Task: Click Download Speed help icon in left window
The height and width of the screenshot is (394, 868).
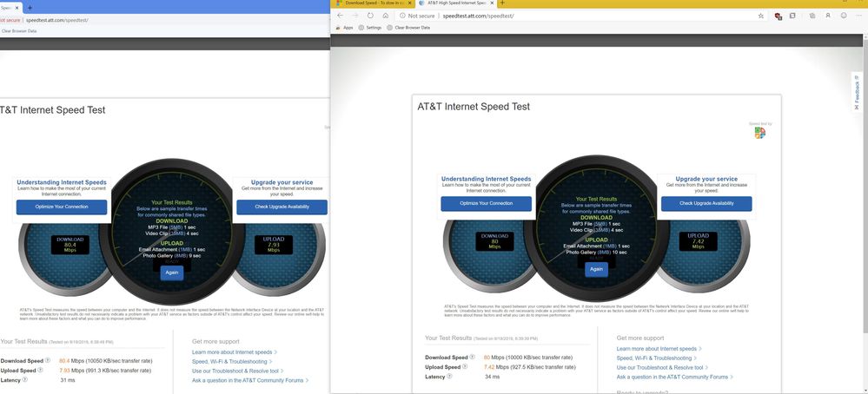Action: point(48,360)
